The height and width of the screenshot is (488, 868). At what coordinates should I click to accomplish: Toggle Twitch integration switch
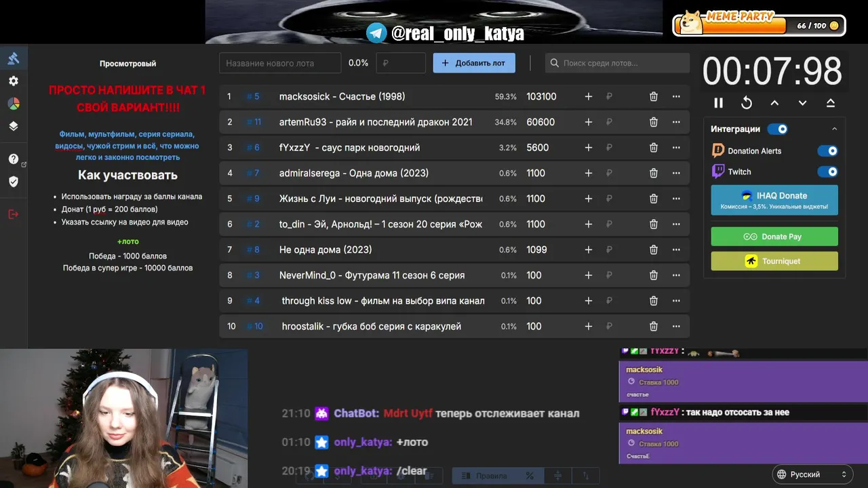click(x=827, y=171)
